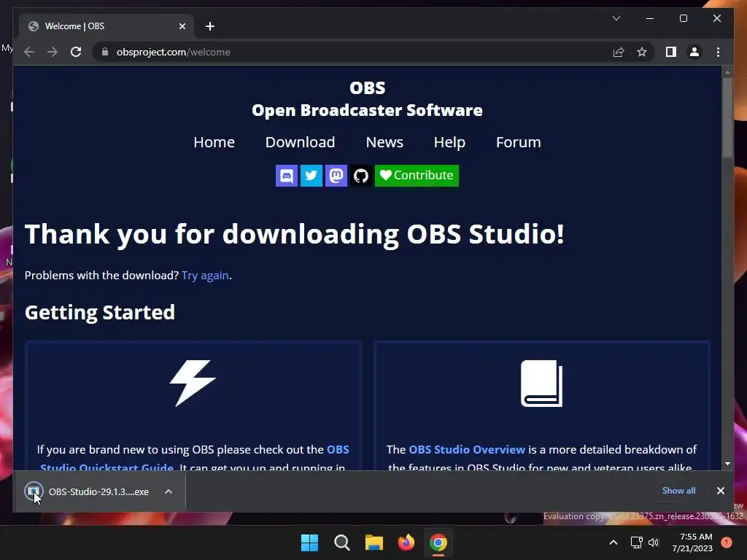Show hidden system tray icons
The height and width of the screenshot is (560, 747).
coord(614,542)
